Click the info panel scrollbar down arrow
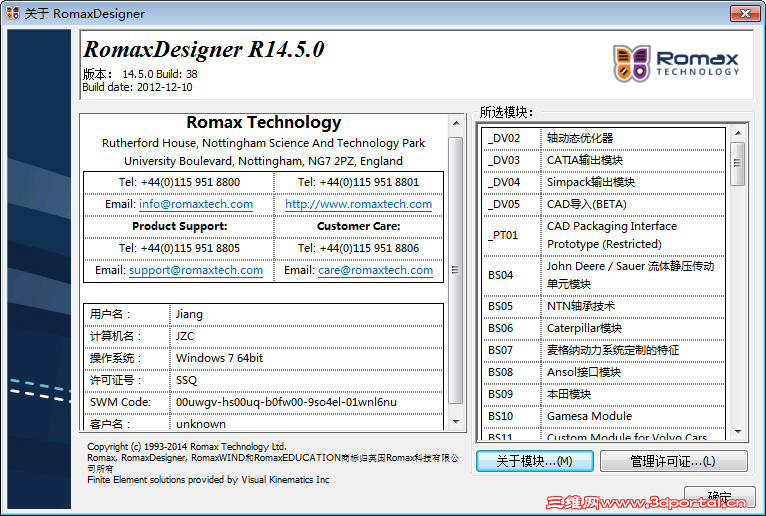This screenshot has width=766, height=516. [x=456, y=422]
